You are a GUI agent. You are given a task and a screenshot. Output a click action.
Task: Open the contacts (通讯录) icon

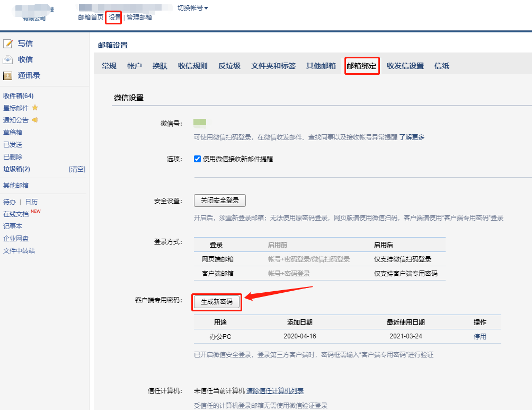(8, 75)
